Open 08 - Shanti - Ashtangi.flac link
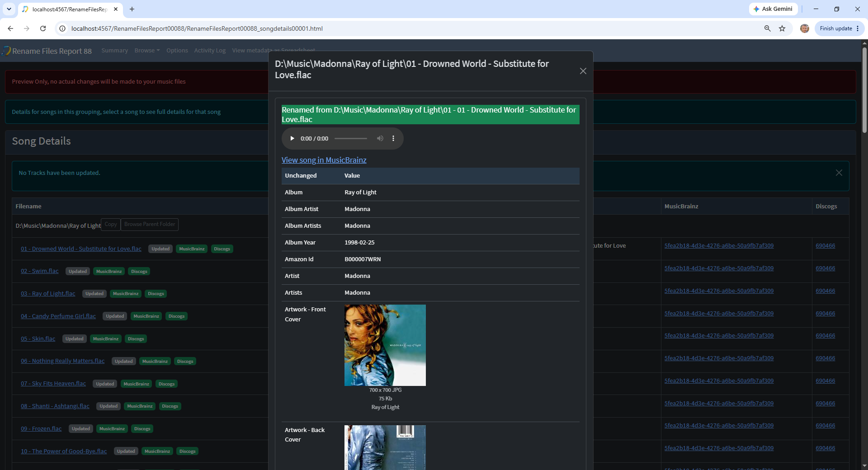Viewport: 868px width, 470px height. [x=55, y=406]
